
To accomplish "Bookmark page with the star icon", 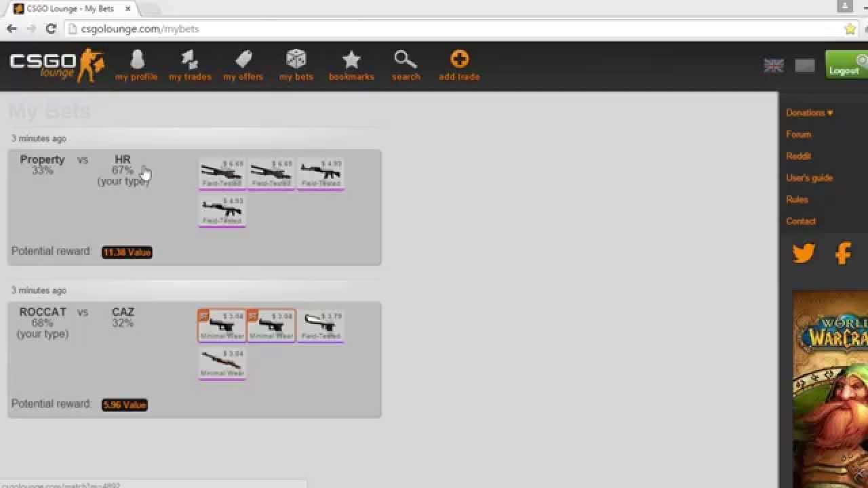I will click(850, 29).
